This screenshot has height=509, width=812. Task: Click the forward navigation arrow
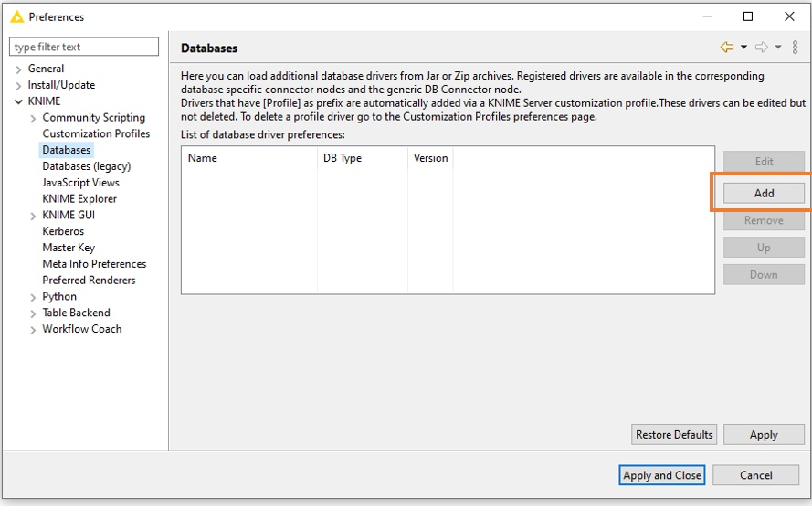point(761,48)
